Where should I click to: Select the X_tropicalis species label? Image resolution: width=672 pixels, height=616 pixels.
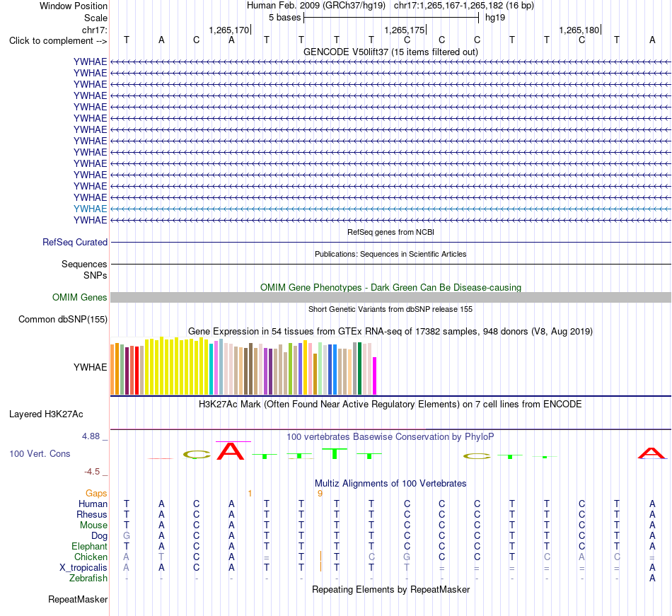click(x=83, y=568)
